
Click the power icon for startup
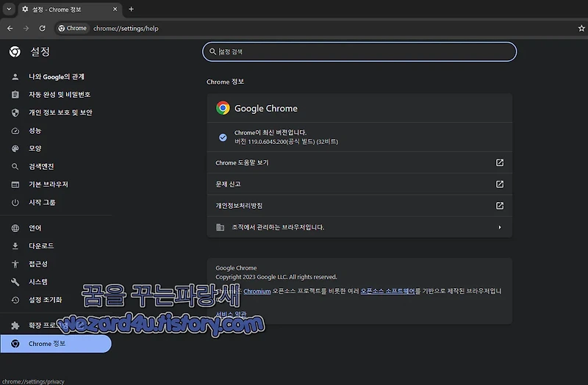click(15, 203)
